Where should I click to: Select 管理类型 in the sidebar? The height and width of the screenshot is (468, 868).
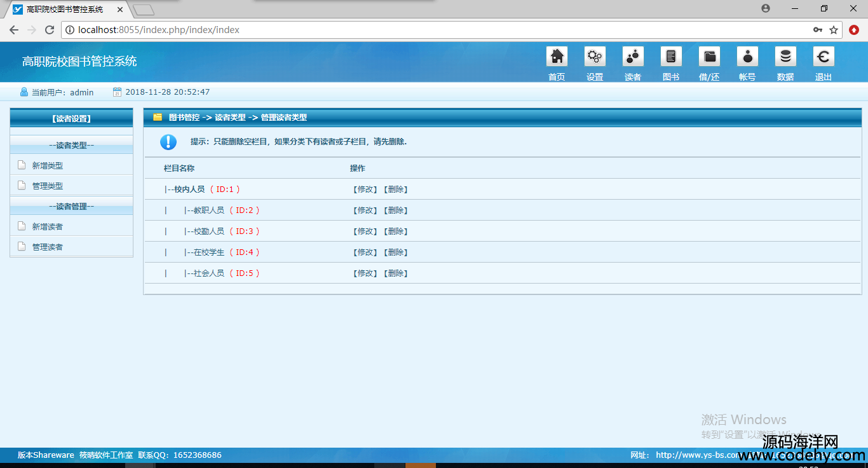48,186
